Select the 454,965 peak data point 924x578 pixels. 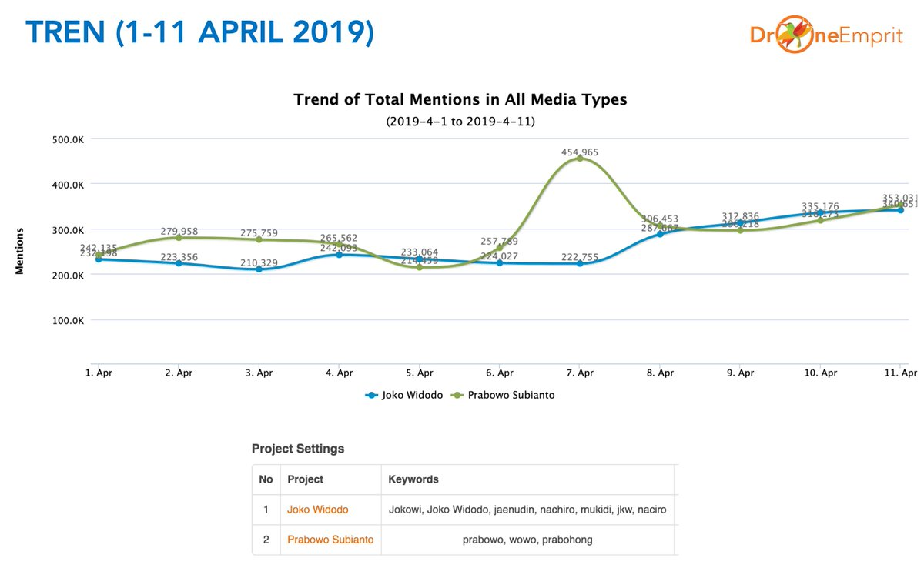[580, 159]
